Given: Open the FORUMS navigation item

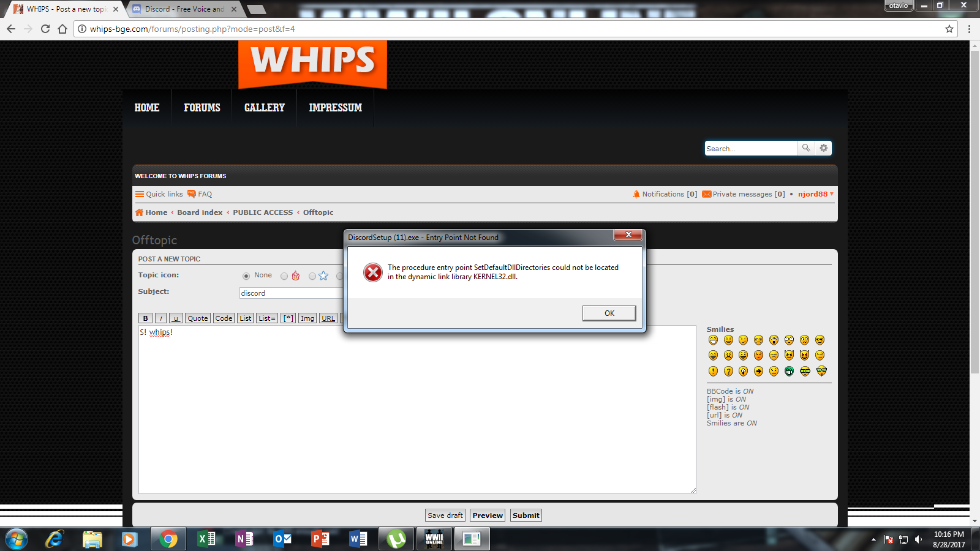Looking at the screenshot, I should pos(202,108).
